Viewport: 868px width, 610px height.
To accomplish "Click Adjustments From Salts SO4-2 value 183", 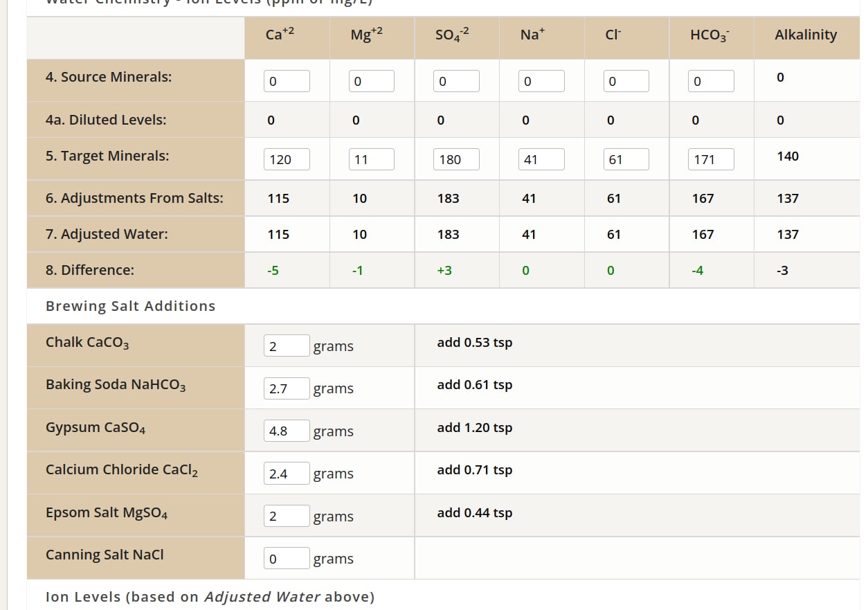I will click(x=449, y=198).
